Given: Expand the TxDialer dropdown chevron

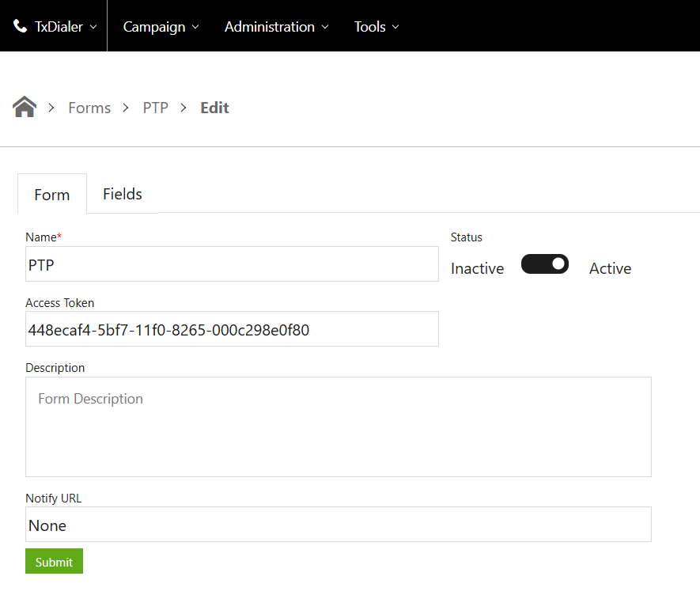Looking at the screenshot, I should click(x=93, y=27).
